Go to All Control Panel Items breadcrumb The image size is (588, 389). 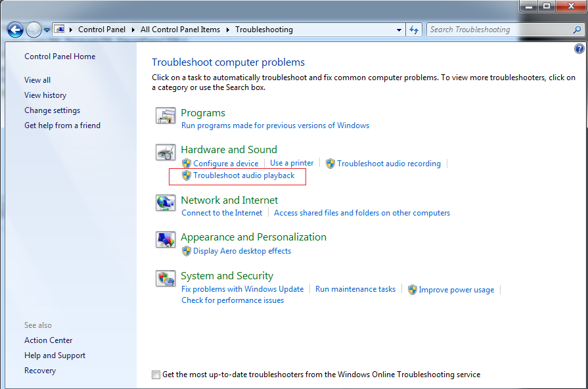180,30
